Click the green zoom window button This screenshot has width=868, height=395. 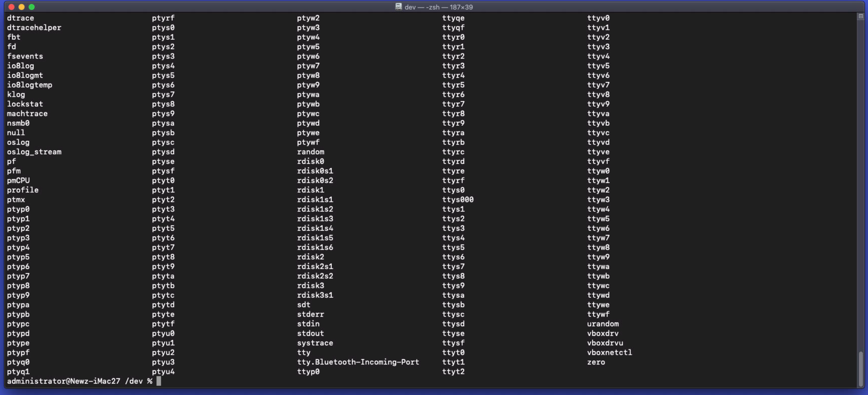pos(32,7)
